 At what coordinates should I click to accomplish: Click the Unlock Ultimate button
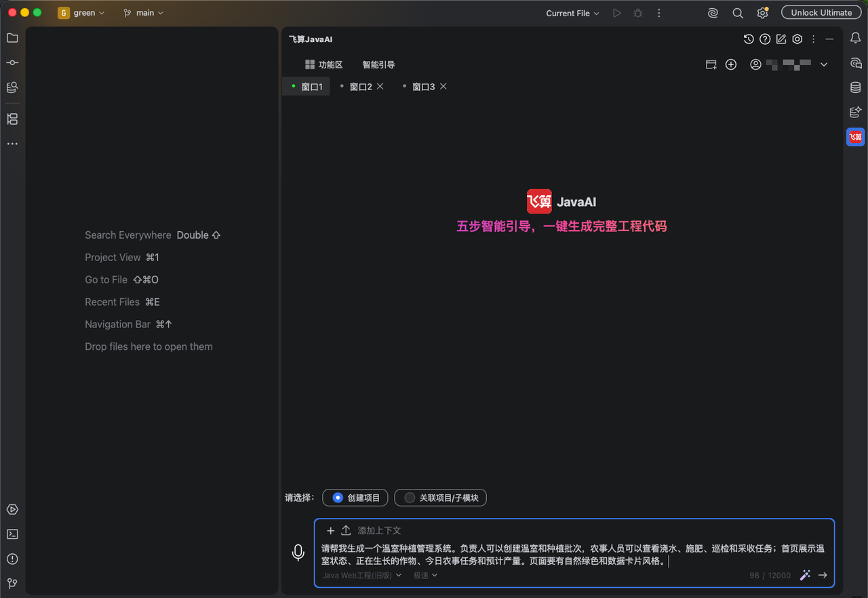tap(821, 12)
